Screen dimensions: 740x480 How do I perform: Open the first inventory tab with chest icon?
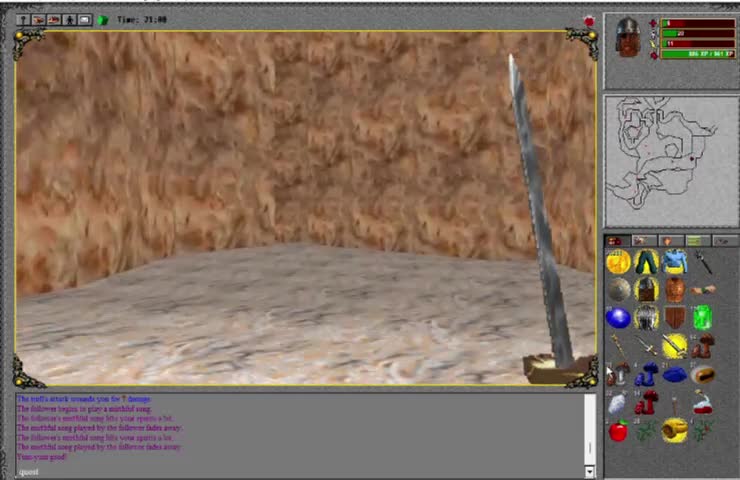(x=617, y=241)
